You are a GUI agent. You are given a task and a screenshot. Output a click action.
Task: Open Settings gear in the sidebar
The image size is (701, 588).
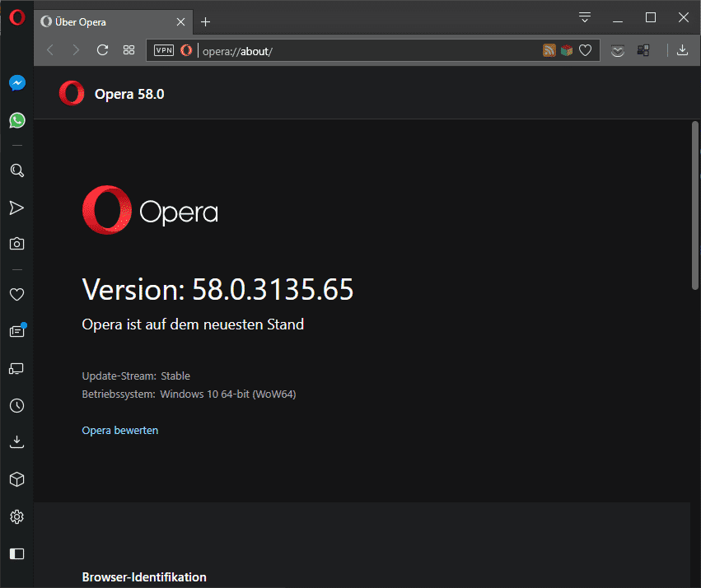(x=17, y=517)
